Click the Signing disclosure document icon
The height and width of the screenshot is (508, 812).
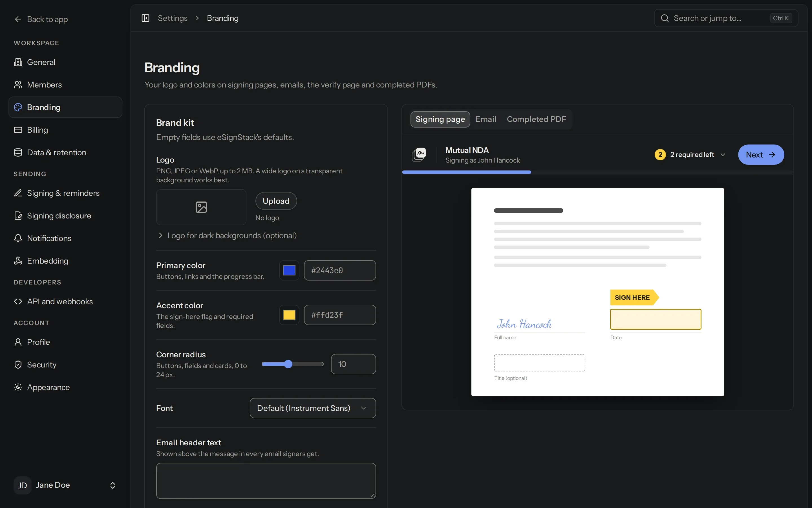[18, 216]
